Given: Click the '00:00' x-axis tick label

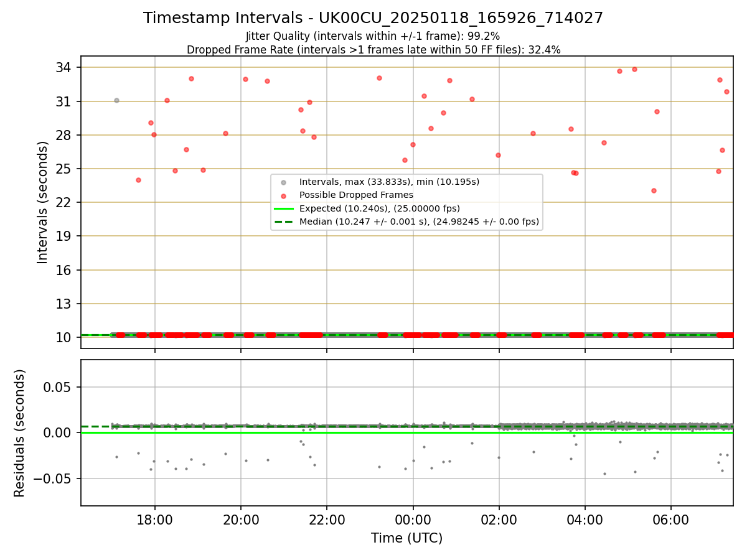Looking at the screenshot, I should 413,520.
